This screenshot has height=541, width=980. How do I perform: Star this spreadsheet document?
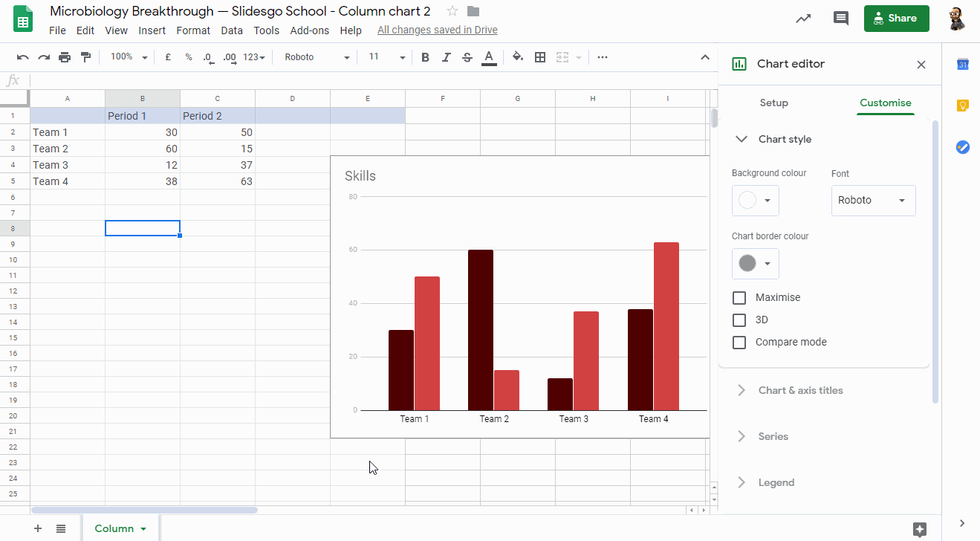452,11
